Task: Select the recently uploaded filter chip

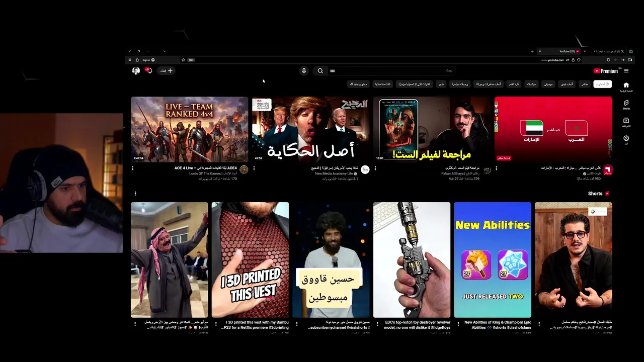Action: pos(415,84)
